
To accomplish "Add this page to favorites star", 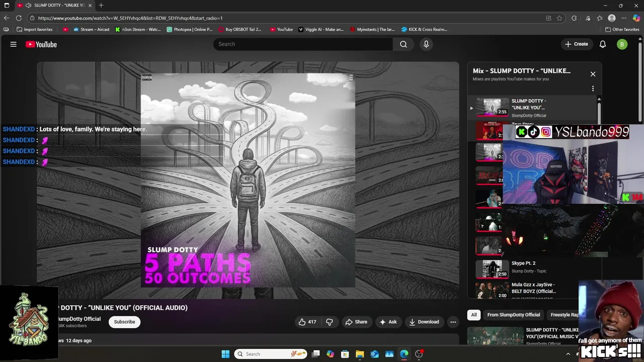I will [559, 18].
